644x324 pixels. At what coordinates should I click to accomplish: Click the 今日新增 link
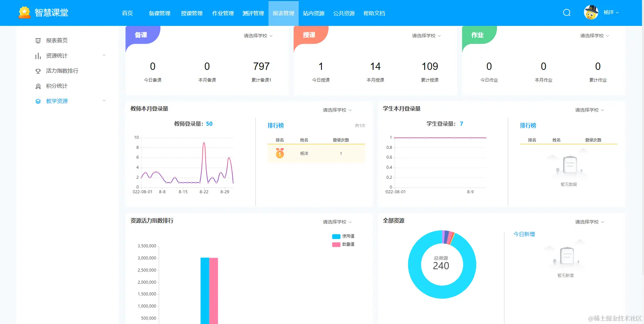point(524,234)
